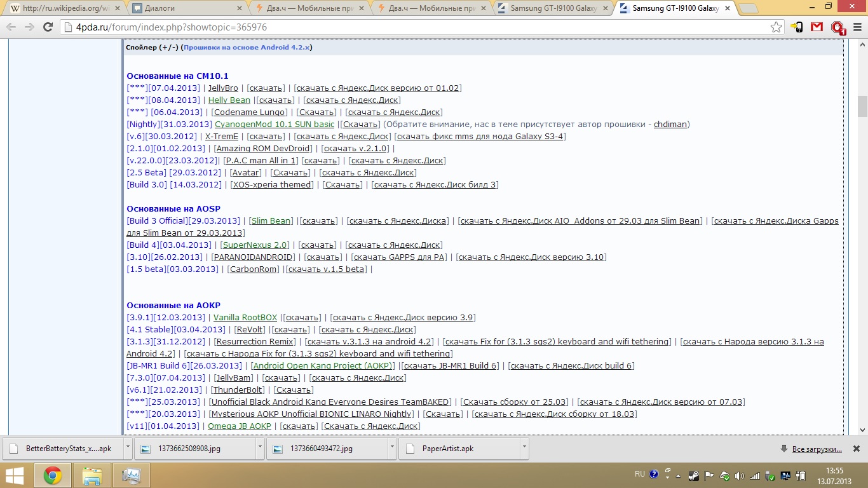Open the Vanilla RootBOX link
The image size is (868, 488).
tap(245, 318)
